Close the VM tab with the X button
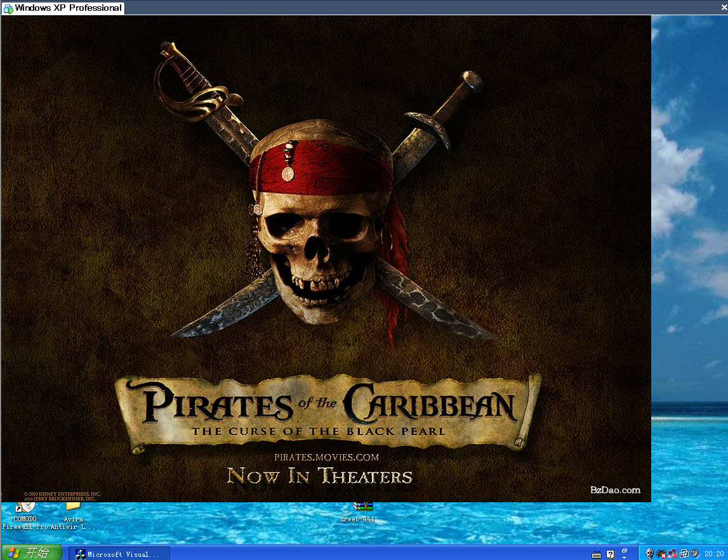Screen dimensions: 728x560 [724, 8]
